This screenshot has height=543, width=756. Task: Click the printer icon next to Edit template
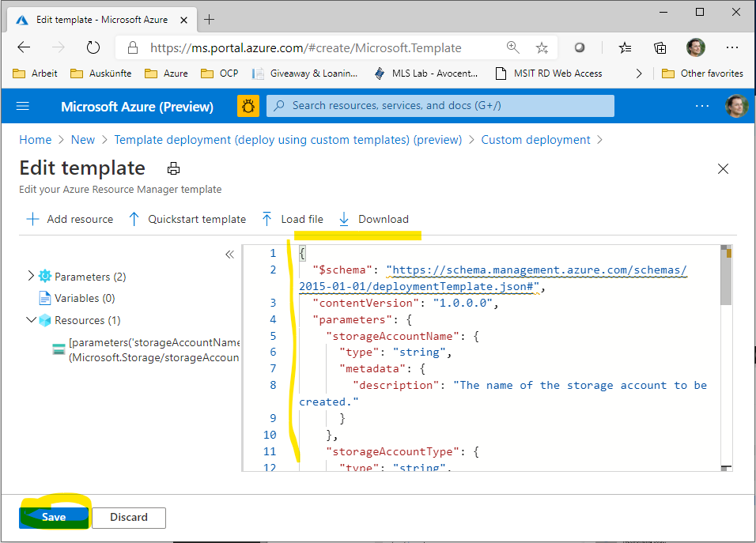[x=173, y=168]
